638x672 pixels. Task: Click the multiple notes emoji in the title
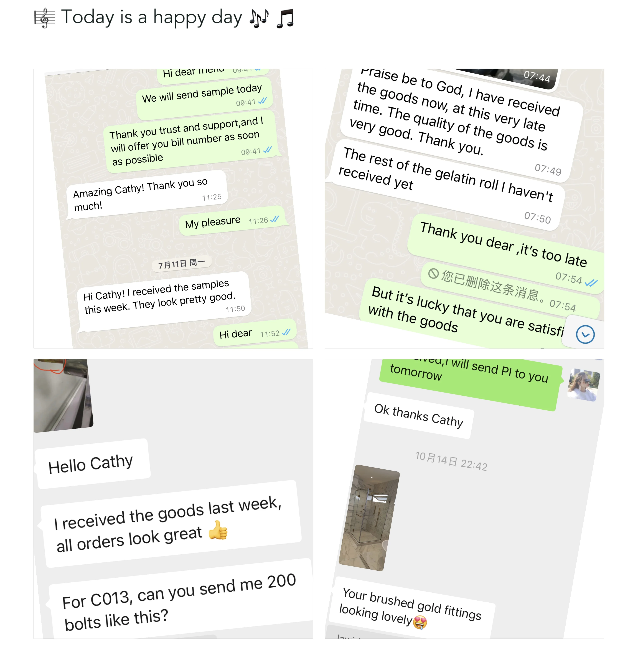pos(259,18)
